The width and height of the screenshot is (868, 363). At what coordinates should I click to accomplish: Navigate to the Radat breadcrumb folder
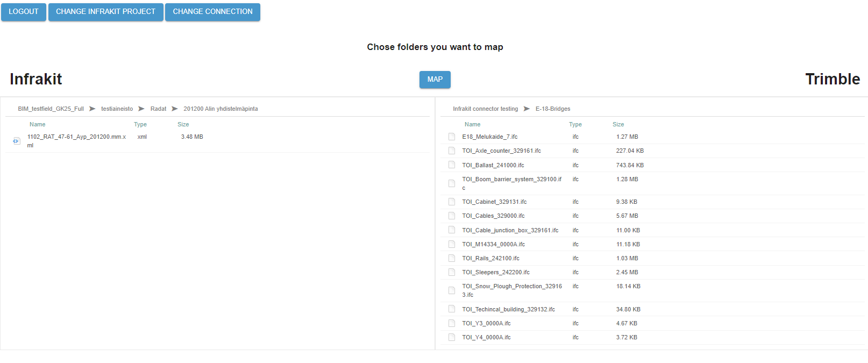(158, 109)
